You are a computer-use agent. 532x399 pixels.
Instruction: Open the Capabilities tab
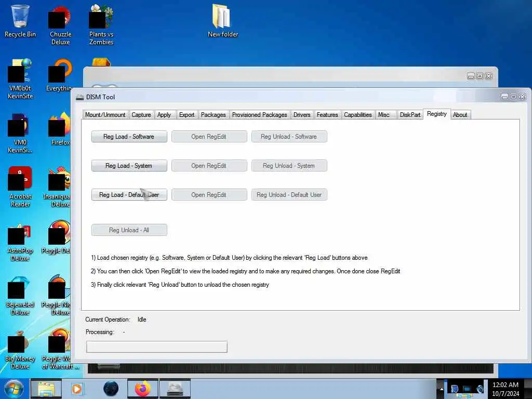coord(357,115)
